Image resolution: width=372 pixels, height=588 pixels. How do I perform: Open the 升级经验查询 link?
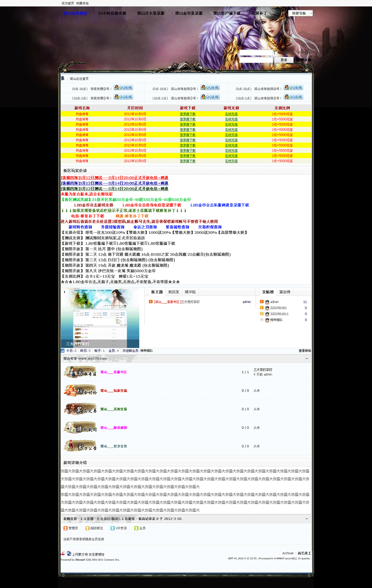tap(113, 227)
